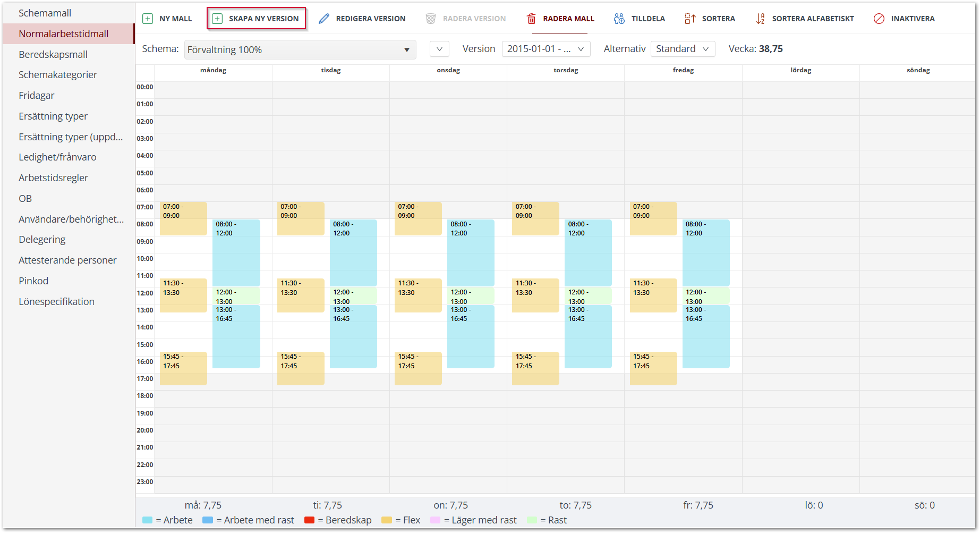The width and height of the screenshot is (980, 533).
Task: Click the Inaktivera prohibition icon
Action: pos(879,19)
